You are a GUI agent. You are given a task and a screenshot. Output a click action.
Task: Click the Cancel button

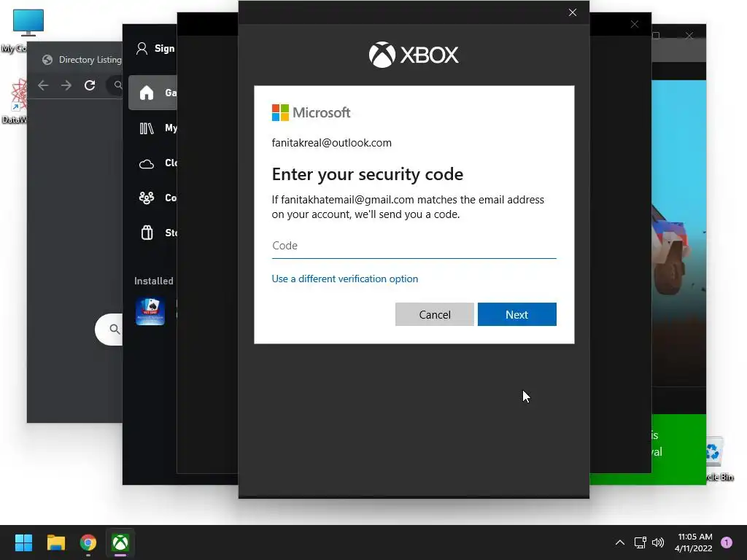435,314
